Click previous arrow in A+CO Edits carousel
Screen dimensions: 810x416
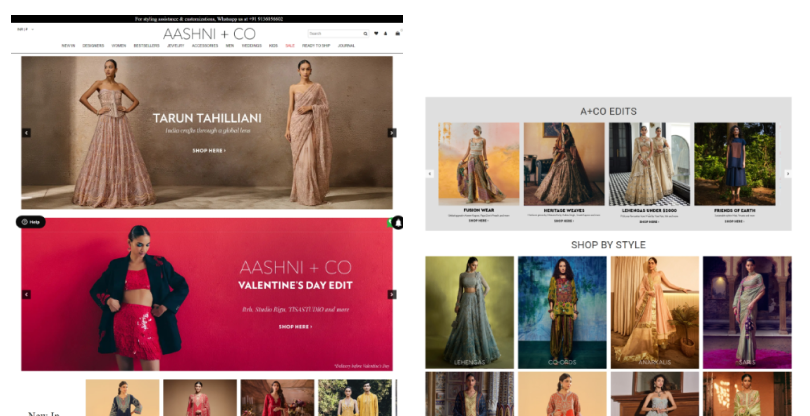tap(429, 174)
